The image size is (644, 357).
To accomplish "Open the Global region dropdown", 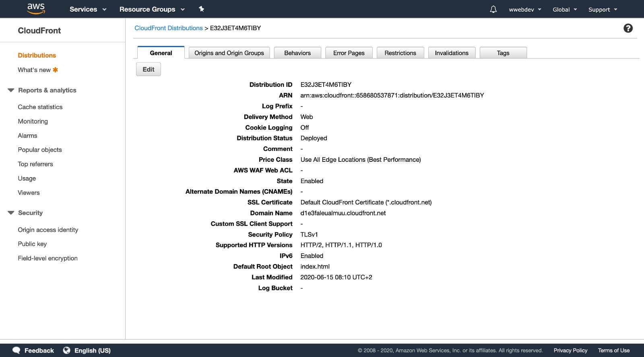I will pyautogui.click(x=565, y=10).
